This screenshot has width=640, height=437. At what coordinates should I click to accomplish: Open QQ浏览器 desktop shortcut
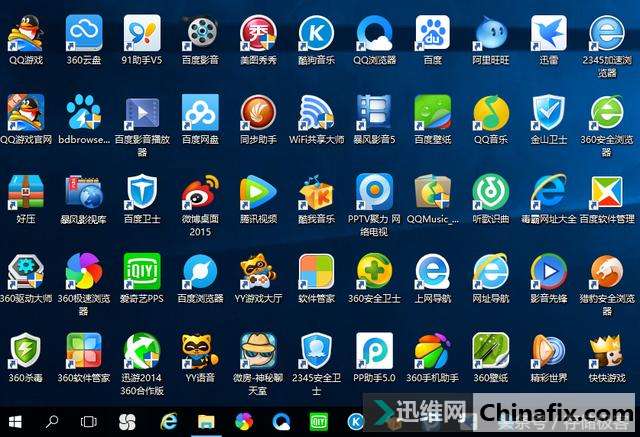point(374,33)
